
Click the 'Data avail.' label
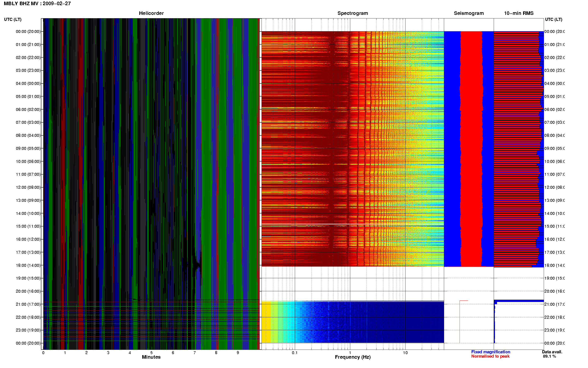click(552, 352)
